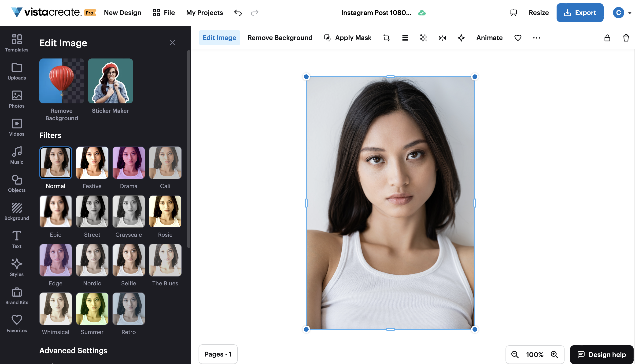635x364 pixels.
Task: Open the account dropdown arrow
Action: [631, 12]
